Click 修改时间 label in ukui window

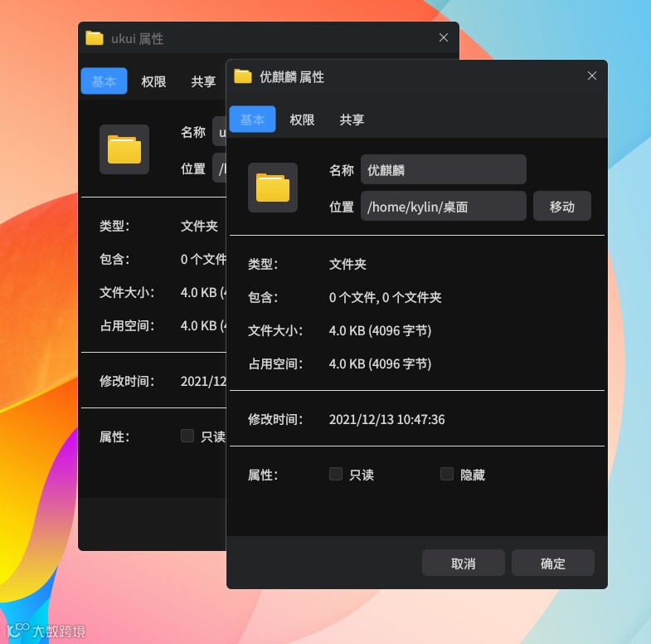click(127, 381)
